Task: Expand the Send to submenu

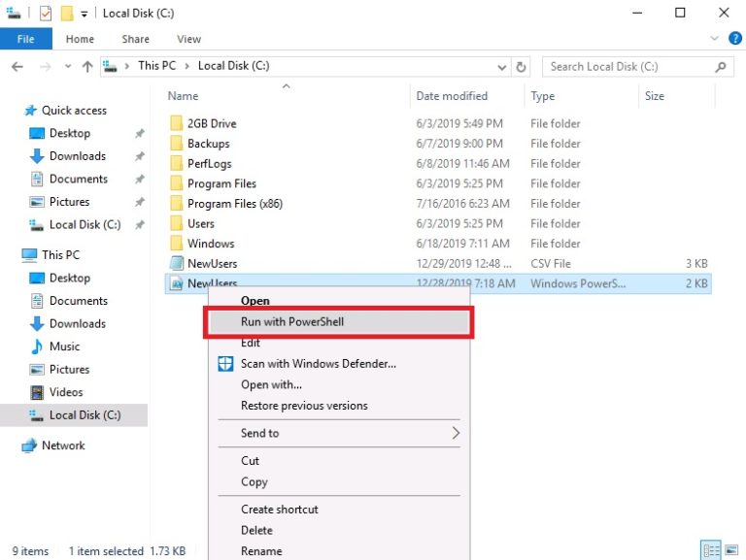Action: pos(456,433)
